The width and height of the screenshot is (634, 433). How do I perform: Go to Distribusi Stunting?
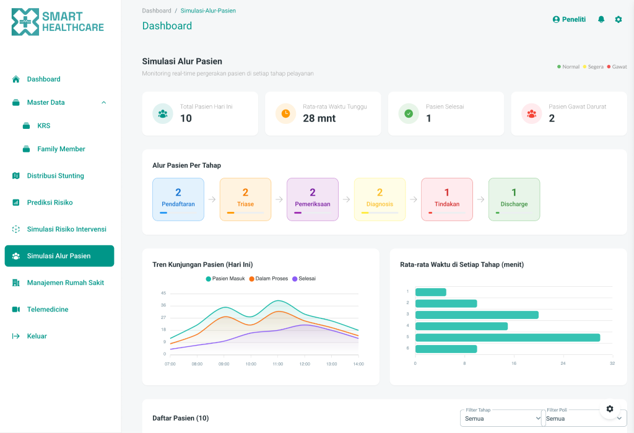coord(59,176)
